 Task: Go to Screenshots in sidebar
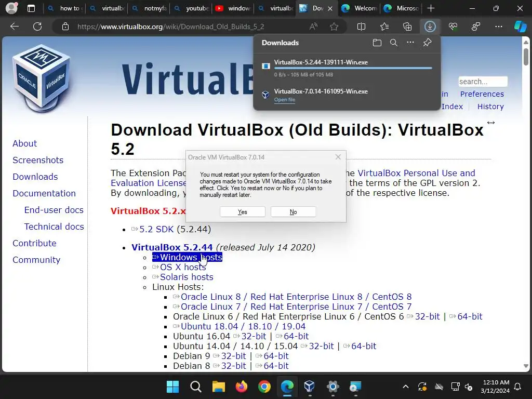click(x=38, y=160)
